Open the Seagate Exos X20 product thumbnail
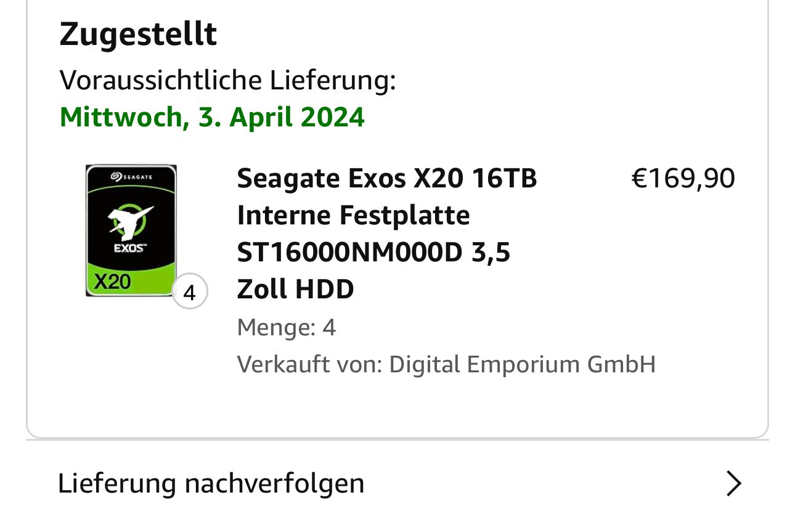The height and width of the screenshot is (532, 795). [x=131, y=231]
